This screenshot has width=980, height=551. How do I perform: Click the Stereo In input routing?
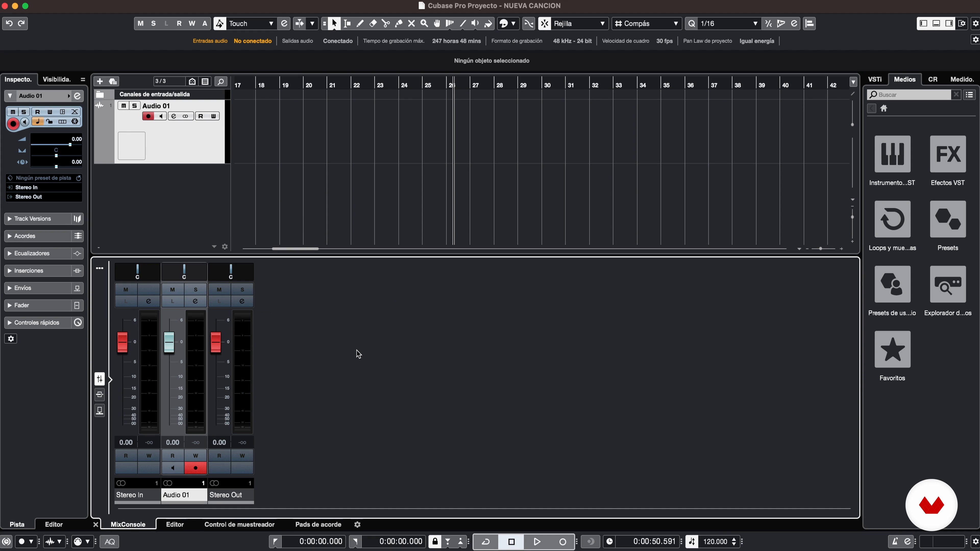[x=44, y=187]
